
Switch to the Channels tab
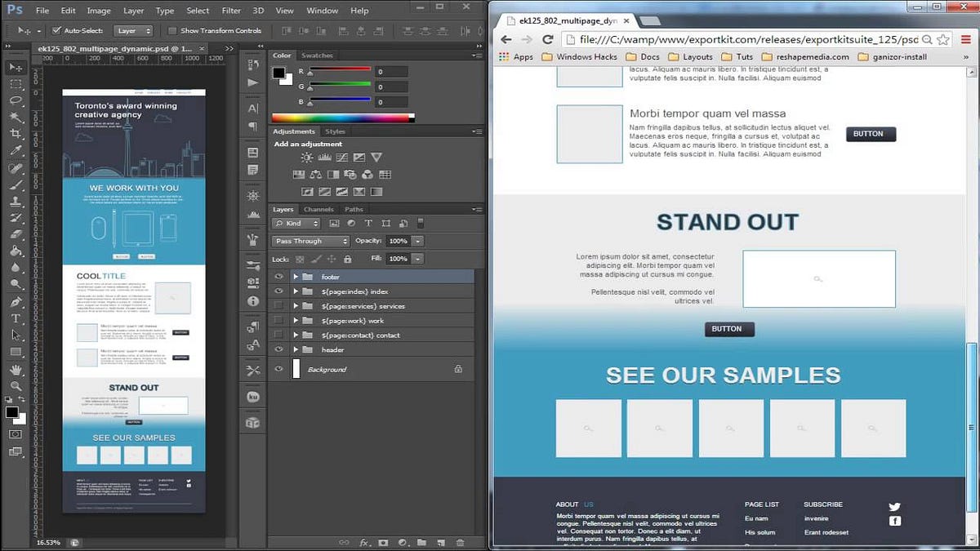(x=318, y=209)
